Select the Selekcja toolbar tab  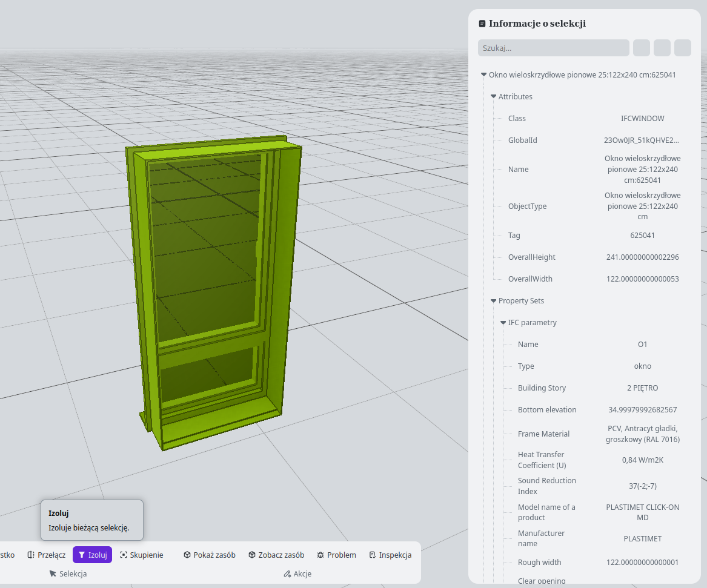pyautogui.click(x=68, y=573)
